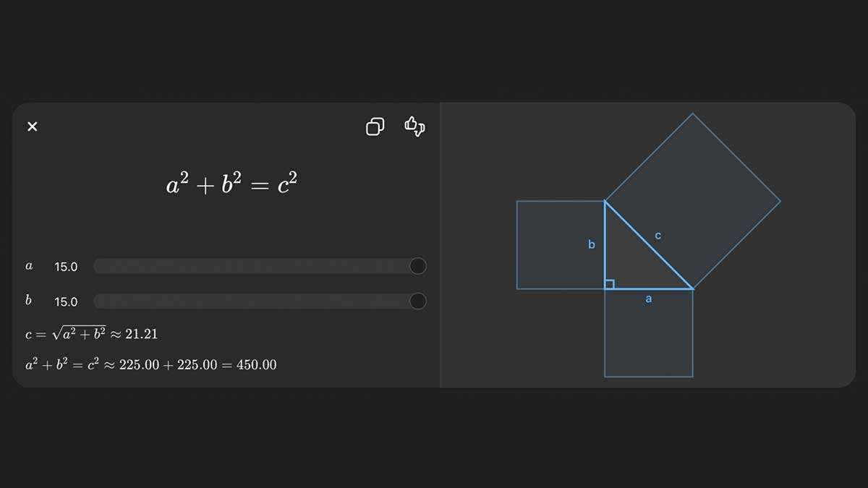Grab the round handle of slider a
Viewport: 868px width, 488px height.
coord(417,266)
